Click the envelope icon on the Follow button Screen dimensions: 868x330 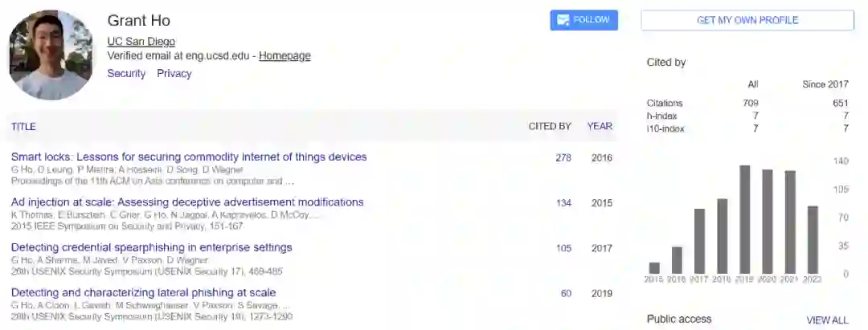coord(563,20)
